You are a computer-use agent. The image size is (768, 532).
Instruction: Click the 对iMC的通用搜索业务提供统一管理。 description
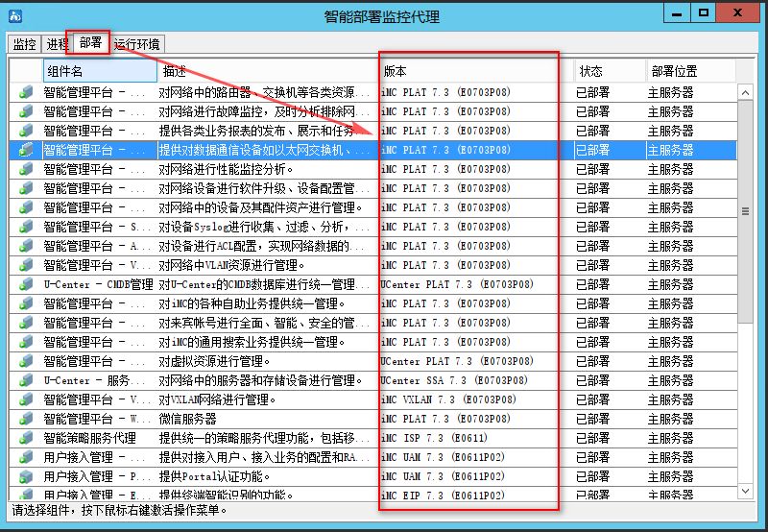(x=252, y=342)
